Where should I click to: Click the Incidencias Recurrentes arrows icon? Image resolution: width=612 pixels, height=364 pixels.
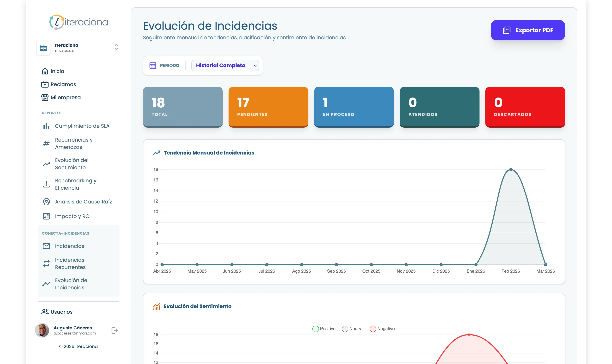[46, 263]
